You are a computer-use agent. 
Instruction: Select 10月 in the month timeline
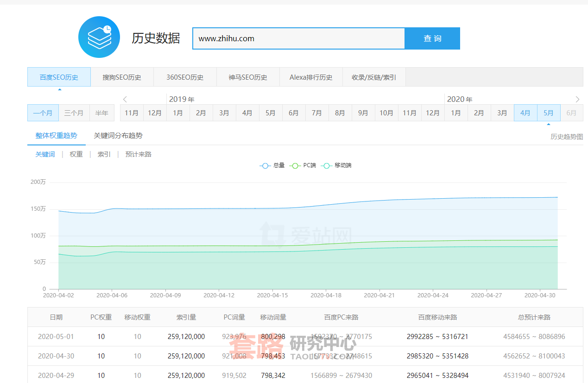386,113
